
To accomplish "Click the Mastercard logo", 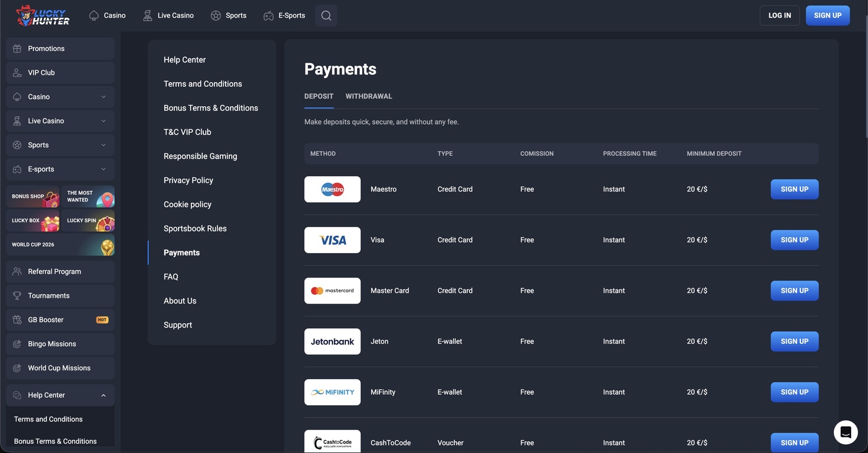I will click(x=332, y=291).
